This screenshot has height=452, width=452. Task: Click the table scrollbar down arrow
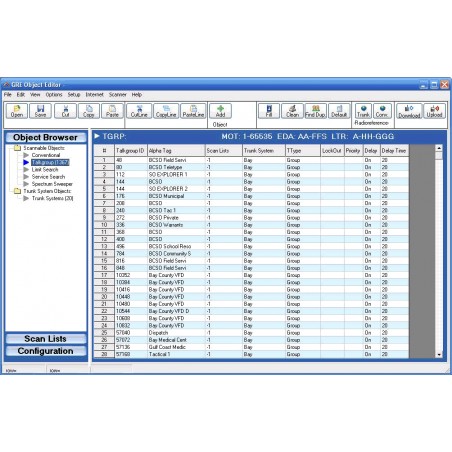439,355
